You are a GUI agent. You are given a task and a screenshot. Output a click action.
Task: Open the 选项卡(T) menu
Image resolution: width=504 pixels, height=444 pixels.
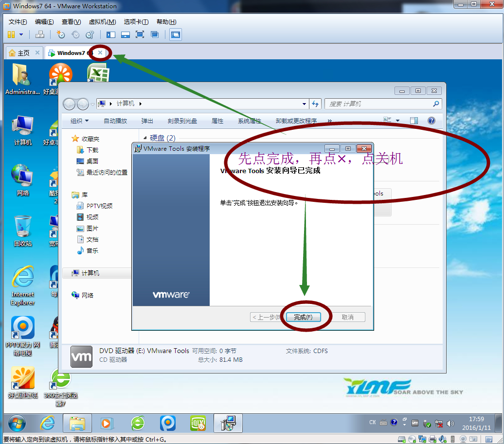136,22
